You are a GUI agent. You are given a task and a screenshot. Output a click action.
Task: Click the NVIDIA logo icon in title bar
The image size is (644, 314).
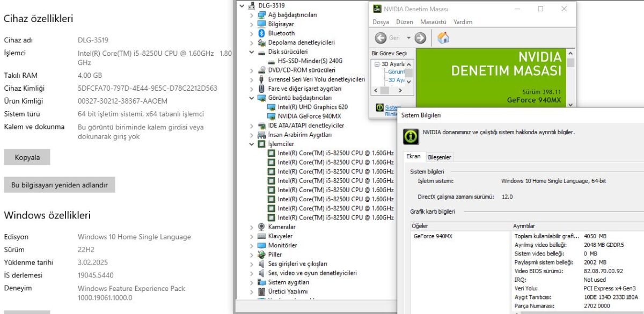(x=377, y=9)
